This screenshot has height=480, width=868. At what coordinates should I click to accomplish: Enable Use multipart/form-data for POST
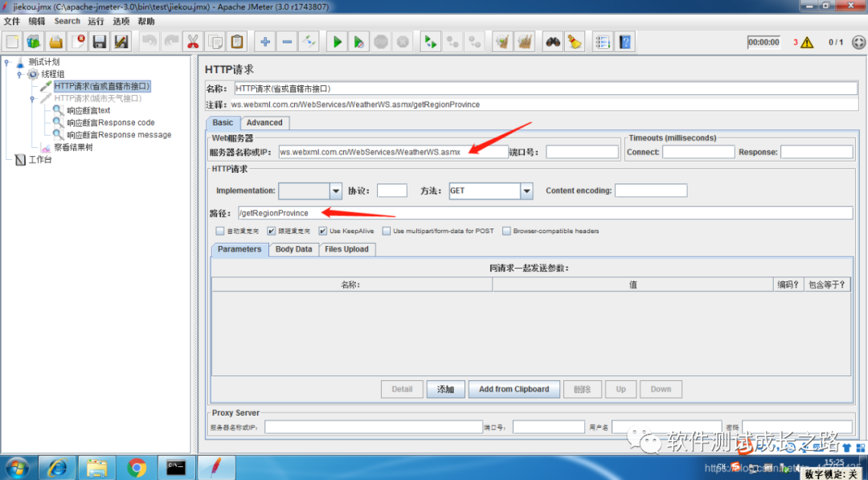point(387,231)
